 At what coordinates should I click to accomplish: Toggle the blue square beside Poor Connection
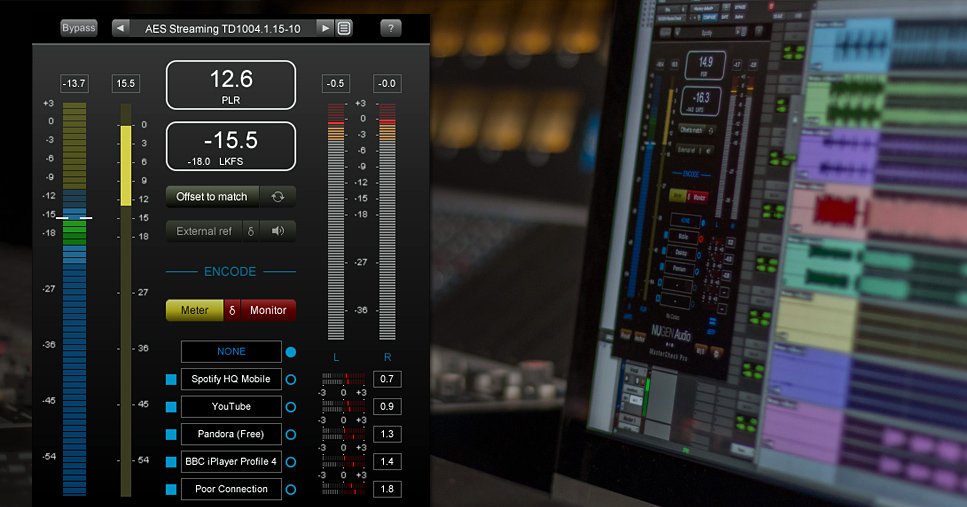pyautogui.click(x=171, y=489)
